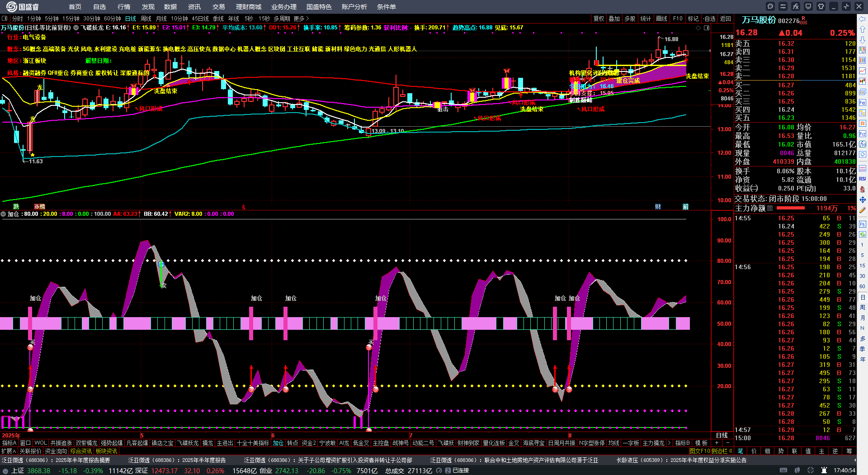868x475 pixels.
Task: Open the fx formula manager icon
Action: click(796, 6)
